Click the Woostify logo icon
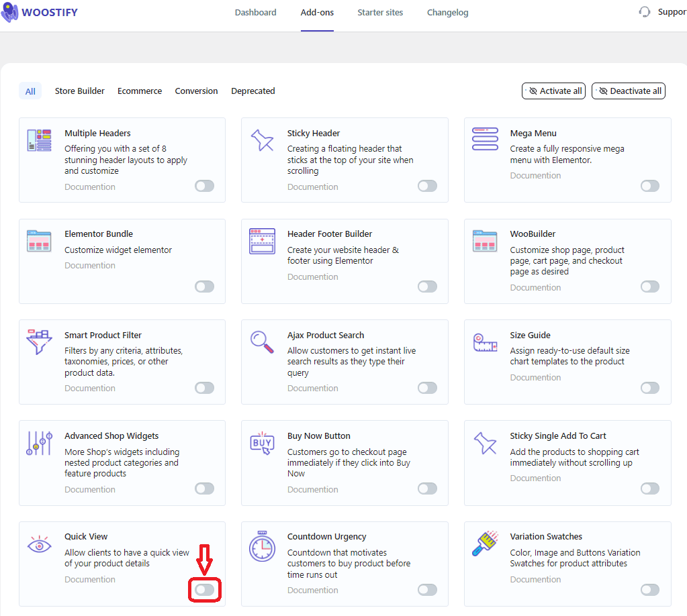The width and height of the screenshot is (687, 616). pyautogui.click(x=10, y=12)
